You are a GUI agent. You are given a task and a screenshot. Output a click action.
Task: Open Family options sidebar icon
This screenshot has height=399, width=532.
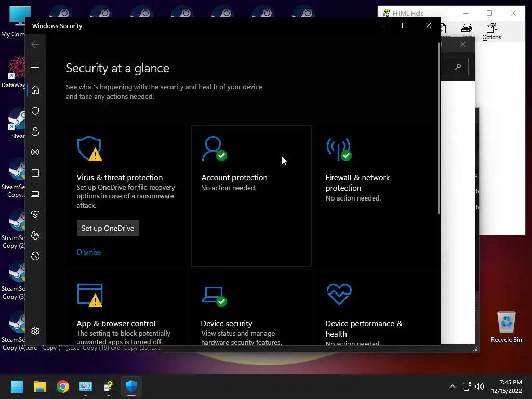coord(35,235)
